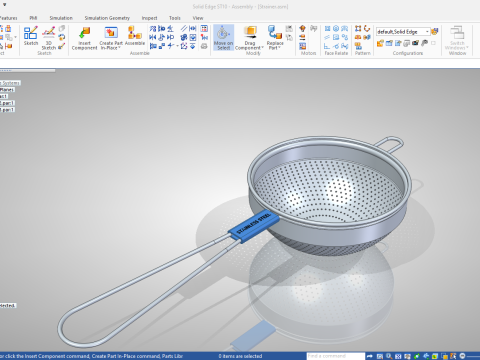Click the zoom slider minus button

tap(463, 356)
